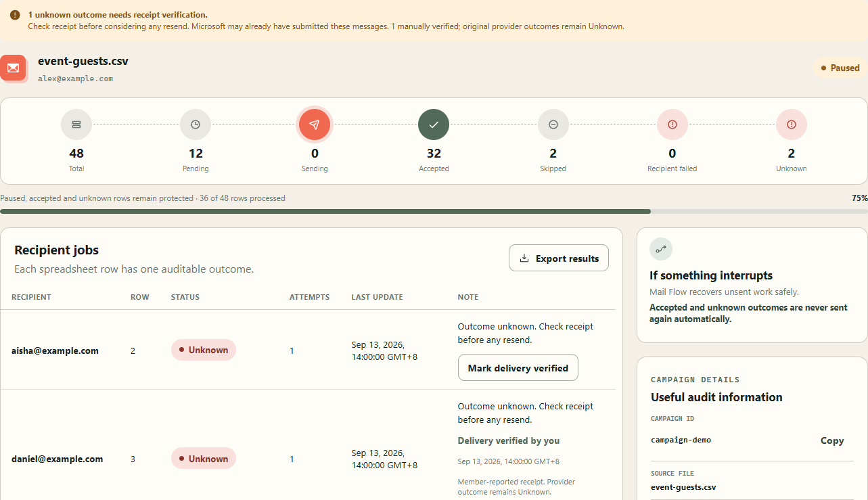Select recipient aisha@example.com
Image resolution: width=868 pixels, height=500 pixels.
(55, 350)
